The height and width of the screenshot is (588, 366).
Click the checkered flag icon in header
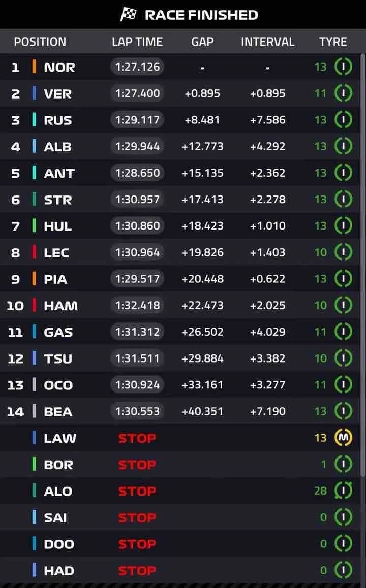129,15
